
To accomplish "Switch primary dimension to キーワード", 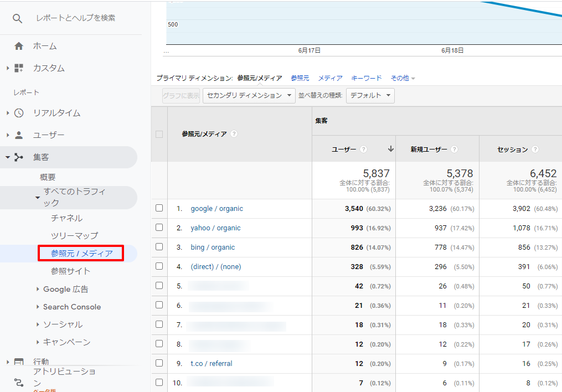I will [x=367, y=78].
